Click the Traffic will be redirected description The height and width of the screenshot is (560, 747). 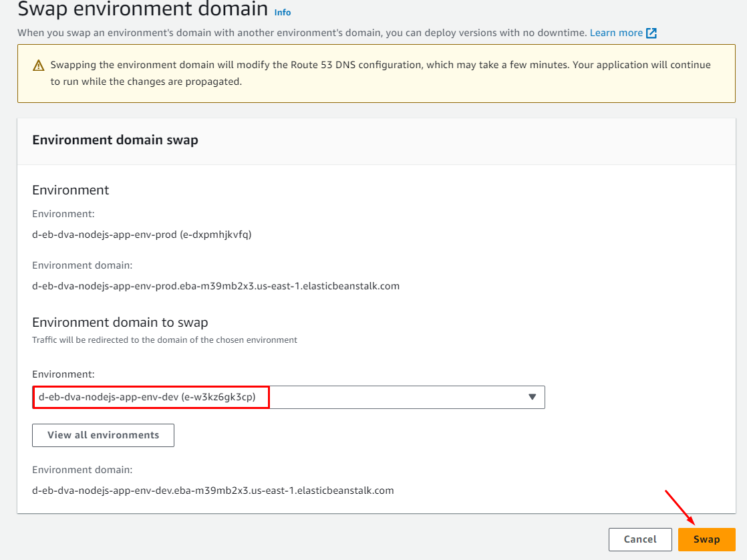click(x=164, y=340)
